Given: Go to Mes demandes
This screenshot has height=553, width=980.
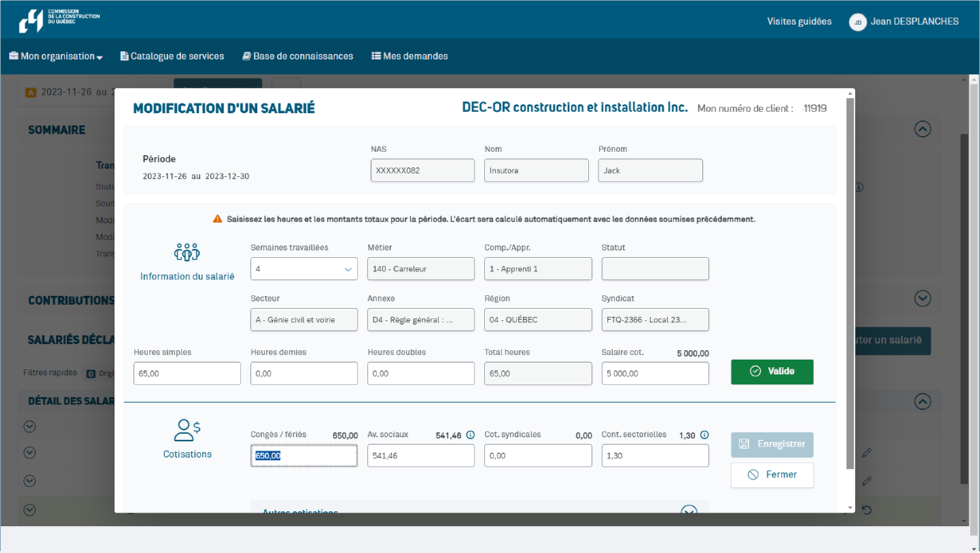Looking at the screenshot, I should click(410, 56).
